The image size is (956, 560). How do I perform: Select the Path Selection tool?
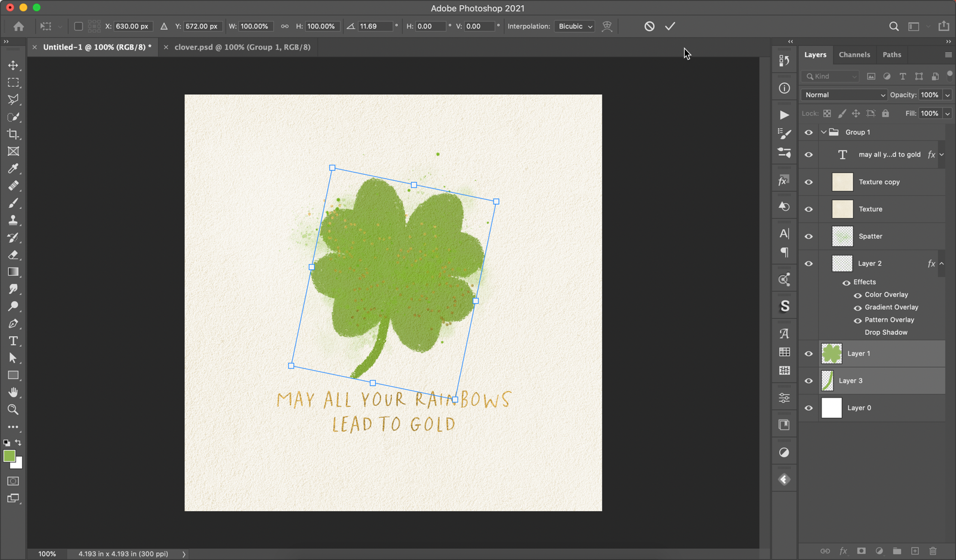[x=13, y=358]
